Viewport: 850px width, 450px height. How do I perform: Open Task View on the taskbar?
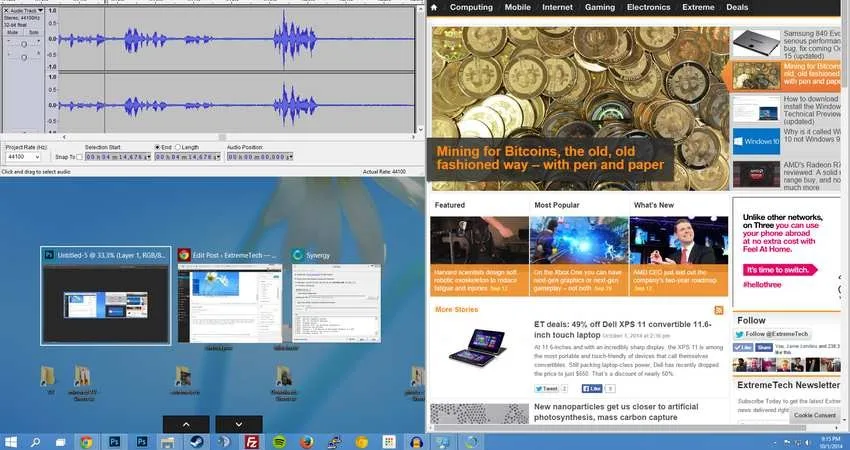(x=60, y=442)
